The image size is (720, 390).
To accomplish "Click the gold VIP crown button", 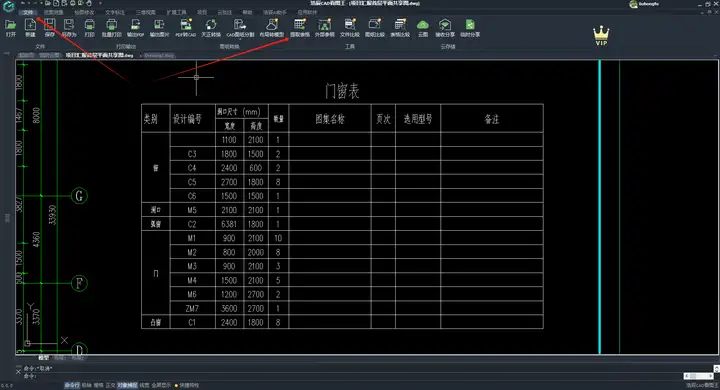I will [x=601, y=36].
